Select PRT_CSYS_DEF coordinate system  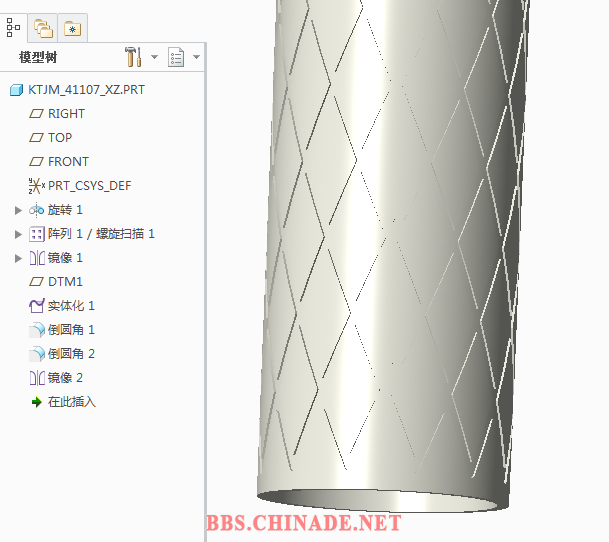89,186
